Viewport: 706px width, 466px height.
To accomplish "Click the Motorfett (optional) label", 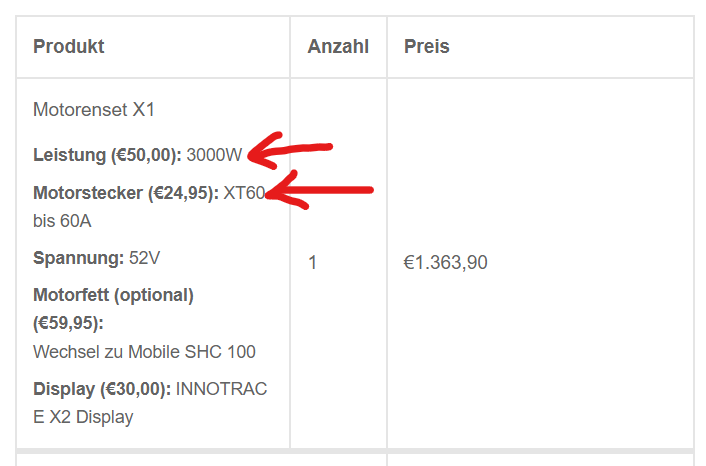I will [113, 295].
